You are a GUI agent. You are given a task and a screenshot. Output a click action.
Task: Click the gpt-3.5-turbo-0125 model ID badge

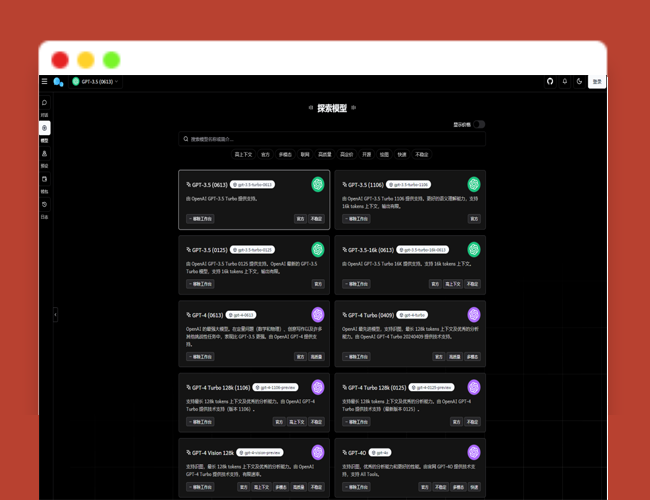(x=253, y=250)
